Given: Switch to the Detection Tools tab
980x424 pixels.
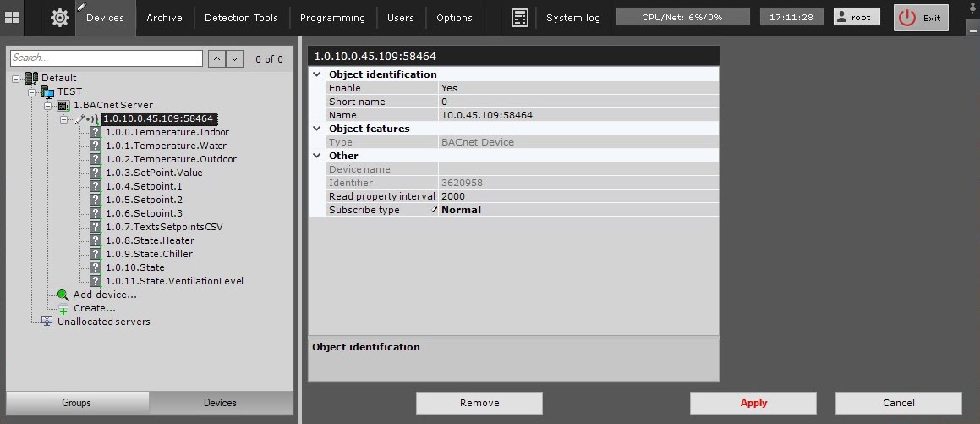Looking at the screenshot, I should coord(241,18).
